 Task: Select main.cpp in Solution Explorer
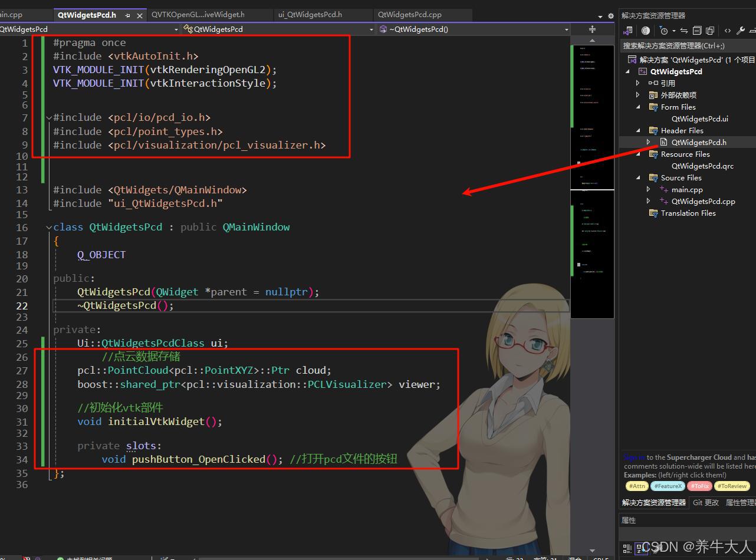point(687,189)
